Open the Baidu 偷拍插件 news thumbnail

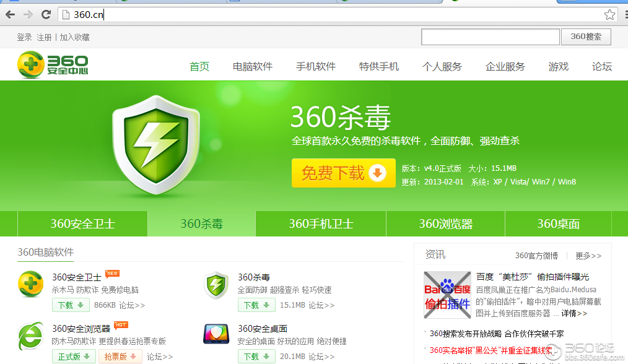[447, 295]
